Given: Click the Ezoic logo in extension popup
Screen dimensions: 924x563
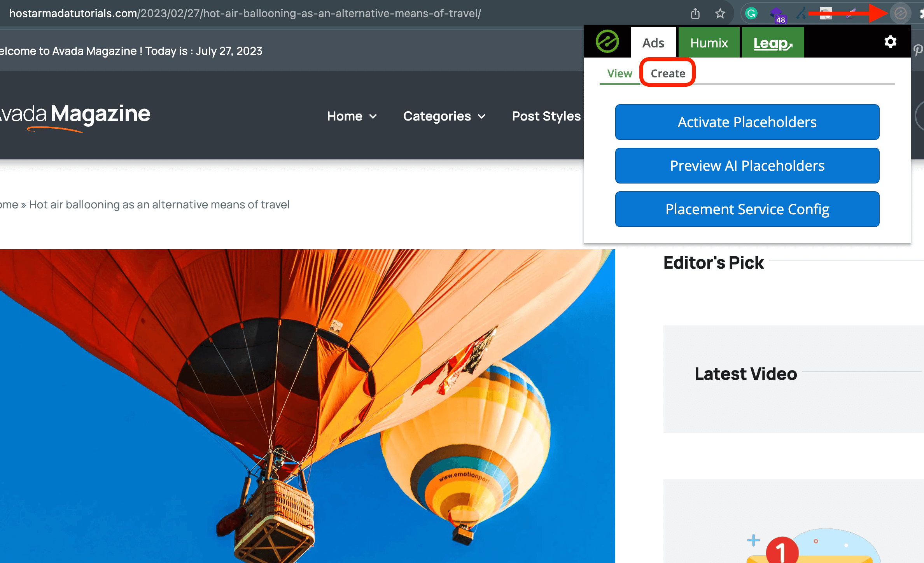Looking at the screenshot, I should 607,42.
